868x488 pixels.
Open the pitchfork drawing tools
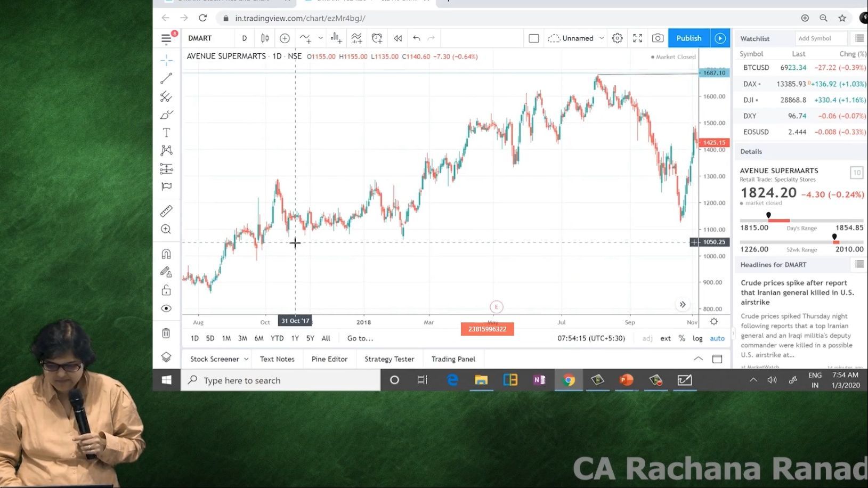166,96
